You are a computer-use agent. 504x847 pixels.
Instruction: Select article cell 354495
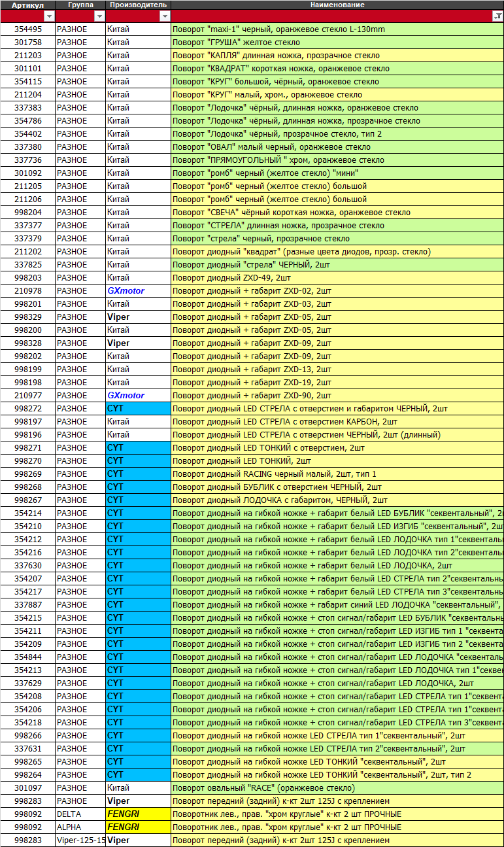tap(27, 29)
